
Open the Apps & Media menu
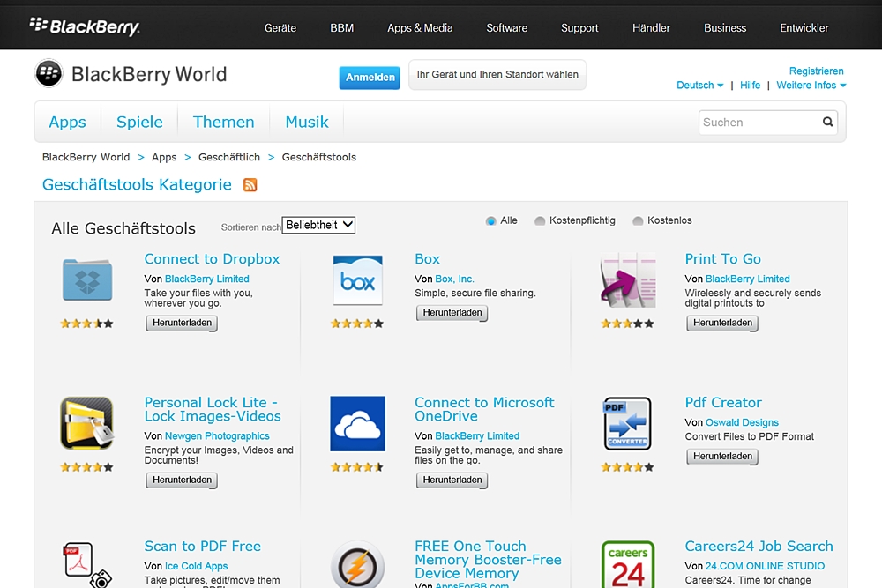coord(420,27)
